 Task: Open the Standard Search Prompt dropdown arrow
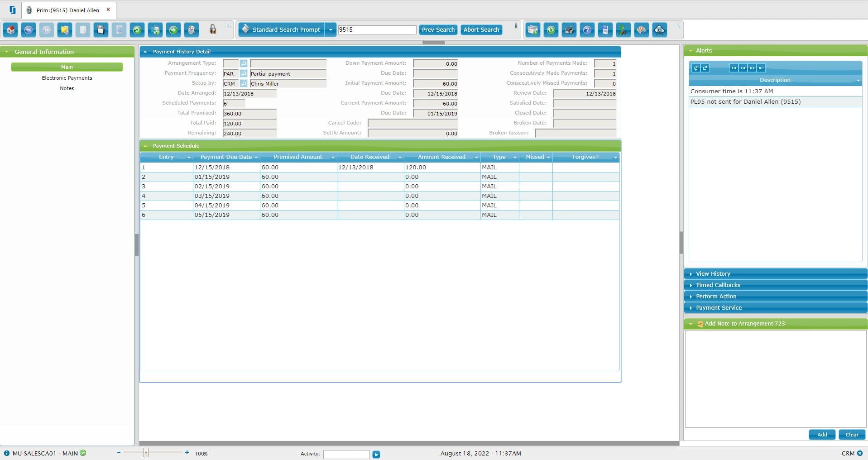[331, 30]
